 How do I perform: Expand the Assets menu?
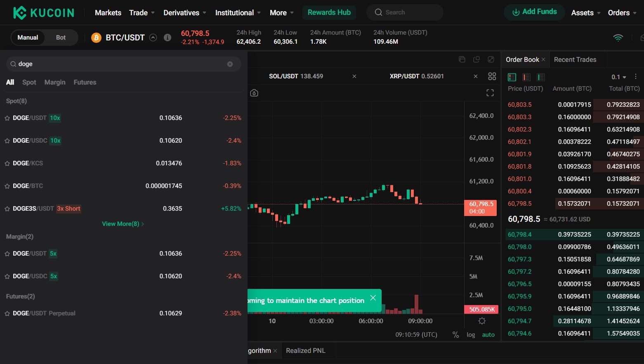pos(586,13)
